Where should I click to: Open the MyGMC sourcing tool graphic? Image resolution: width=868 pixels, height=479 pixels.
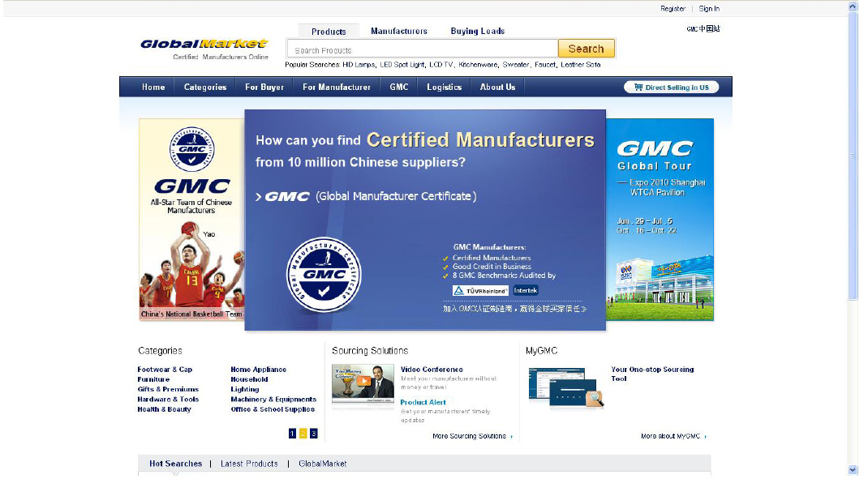[x=564, y=385]
